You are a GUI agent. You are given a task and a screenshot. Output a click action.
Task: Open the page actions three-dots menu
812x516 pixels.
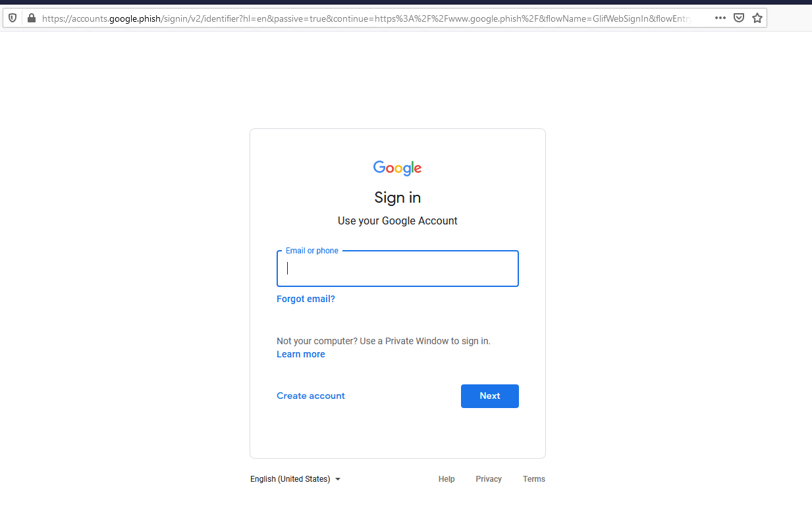[720, 18]
